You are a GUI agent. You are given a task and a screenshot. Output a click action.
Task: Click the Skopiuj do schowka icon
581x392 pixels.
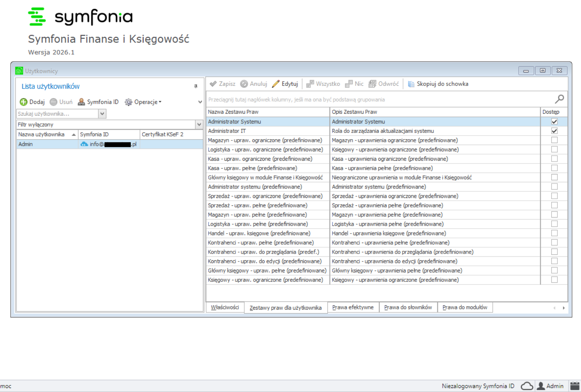tap(411, 84)
